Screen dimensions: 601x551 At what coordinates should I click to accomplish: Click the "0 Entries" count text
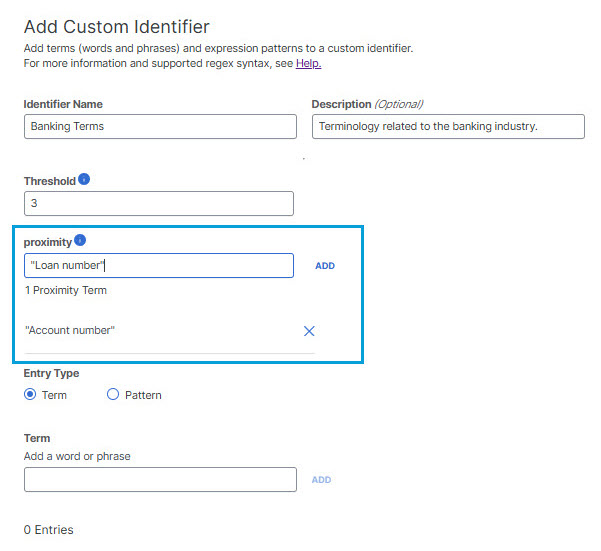[x=48, y=530]
